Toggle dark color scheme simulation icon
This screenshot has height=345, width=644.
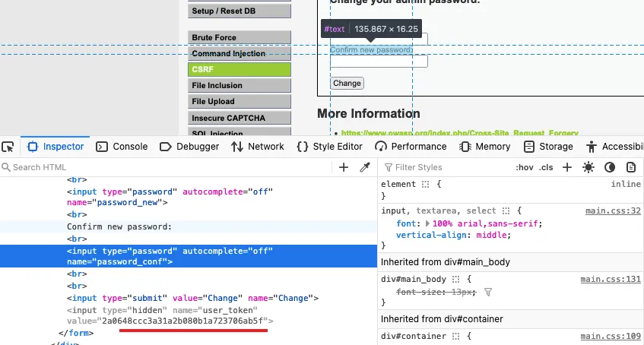610,167
